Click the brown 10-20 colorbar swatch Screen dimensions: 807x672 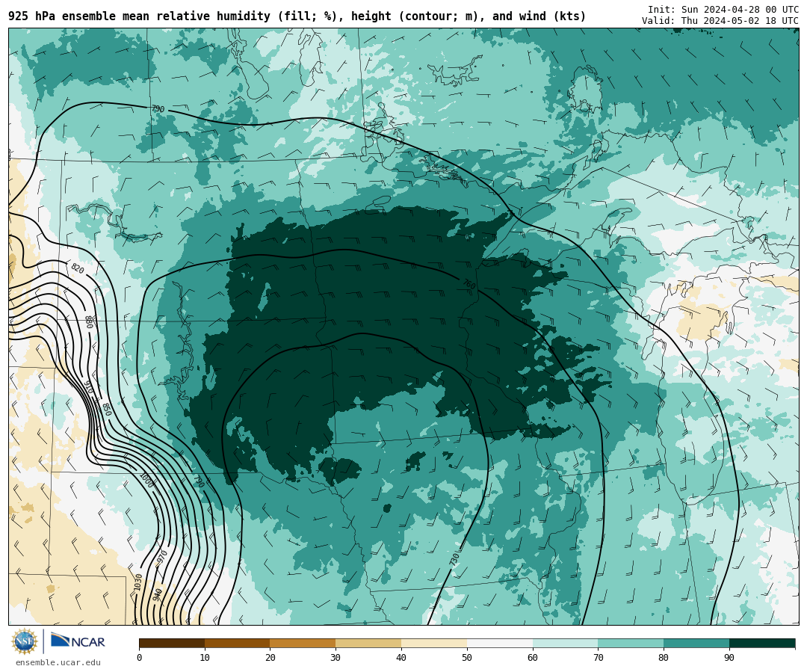click(238, 643)
